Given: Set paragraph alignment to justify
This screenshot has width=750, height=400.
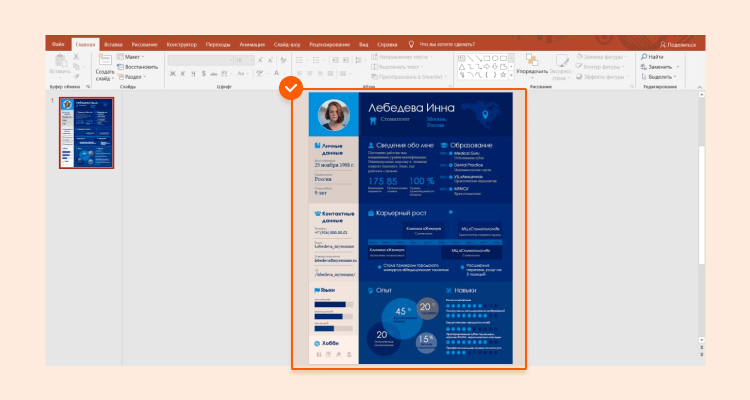Looking at the screenshot, I should point(331,74).
